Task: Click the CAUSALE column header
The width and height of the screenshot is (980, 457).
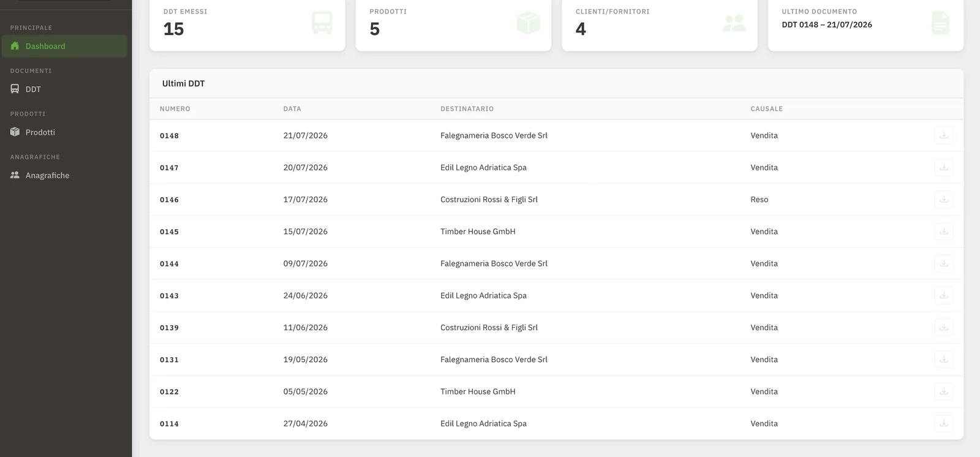Action: pos(766,109)
